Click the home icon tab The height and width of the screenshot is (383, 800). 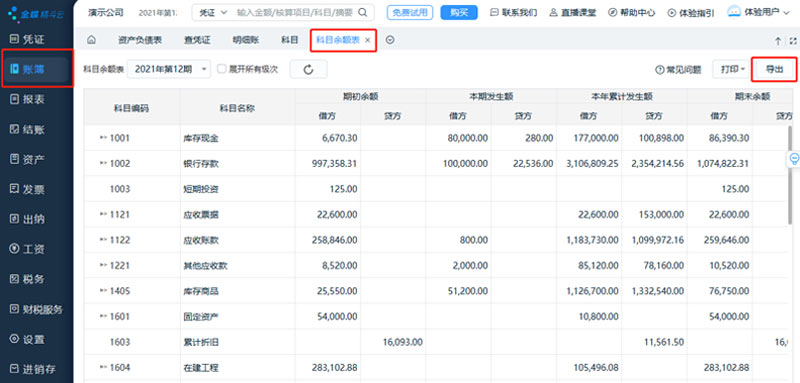[91, 40]
